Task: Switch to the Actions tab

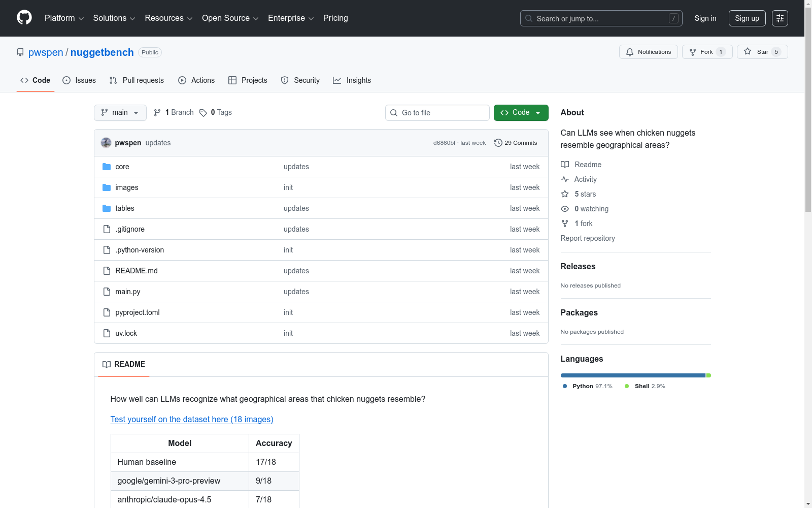Action: click(x=196, y=80)
